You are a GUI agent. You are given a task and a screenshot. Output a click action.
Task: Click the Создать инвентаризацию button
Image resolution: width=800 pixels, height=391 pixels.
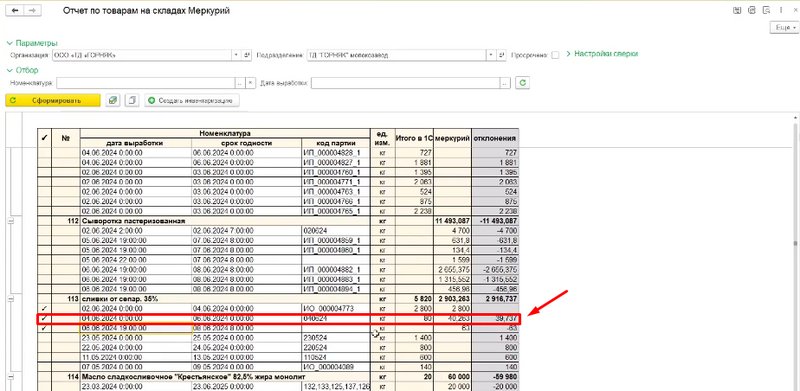192,101
